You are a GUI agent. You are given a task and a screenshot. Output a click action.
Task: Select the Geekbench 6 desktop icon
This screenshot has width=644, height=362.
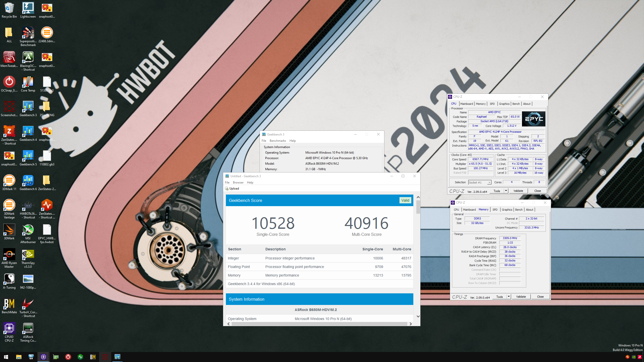pyautogui.click(x=28, y=183)
